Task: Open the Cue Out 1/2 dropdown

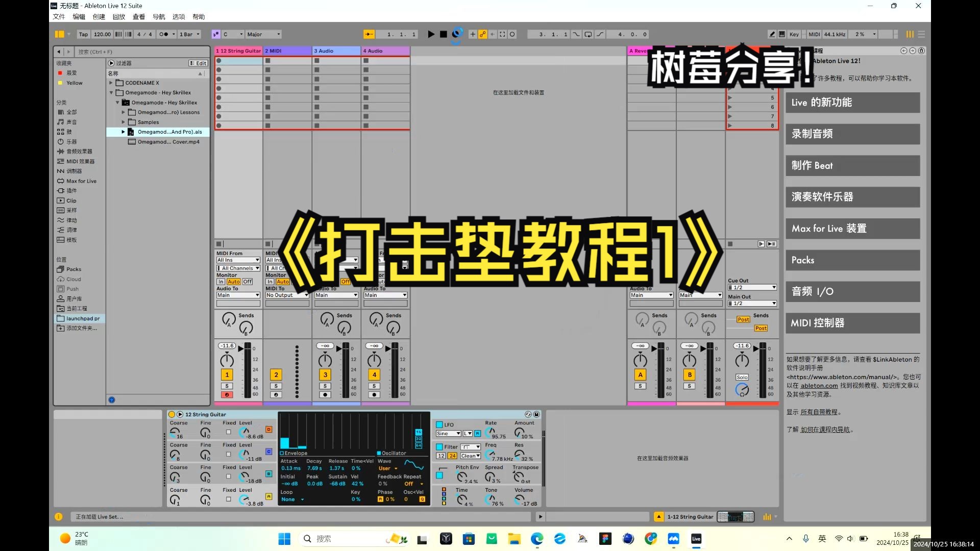Action: [752, 288]
